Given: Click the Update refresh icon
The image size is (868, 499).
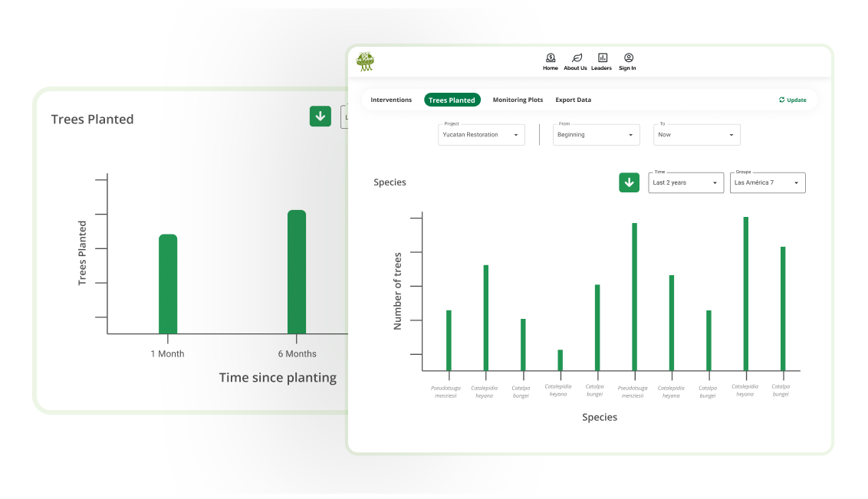Looking at the screenshot, I should (781, 100).
